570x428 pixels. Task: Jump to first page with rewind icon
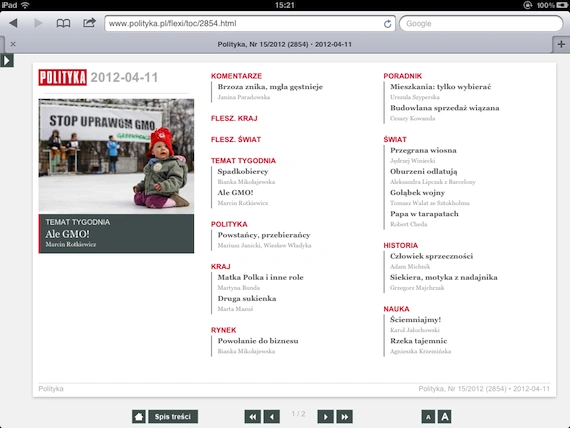253,416
